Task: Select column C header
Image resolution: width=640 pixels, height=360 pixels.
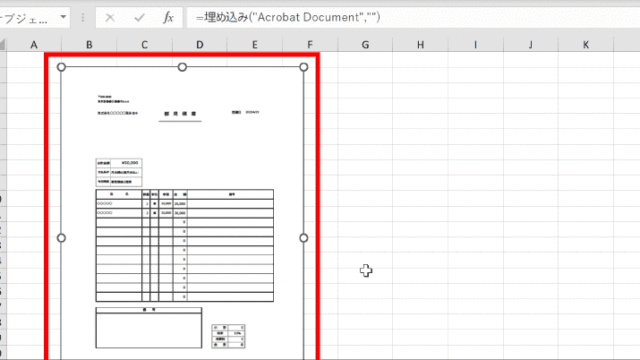Action: pyautogui.click(x=144, y=44)
